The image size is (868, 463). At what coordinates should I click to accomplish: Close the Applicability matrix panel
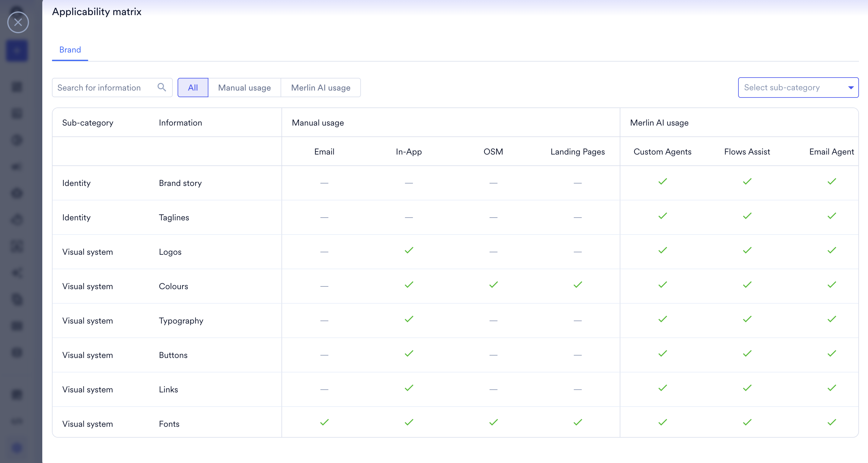pos(18,23)
